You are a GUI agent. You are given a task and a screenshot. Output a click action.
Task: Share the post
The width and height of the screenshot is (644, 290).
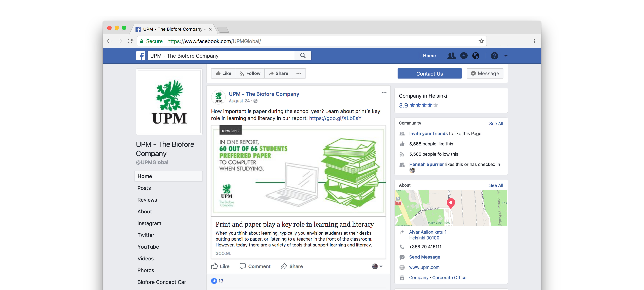tap(291, 266)
